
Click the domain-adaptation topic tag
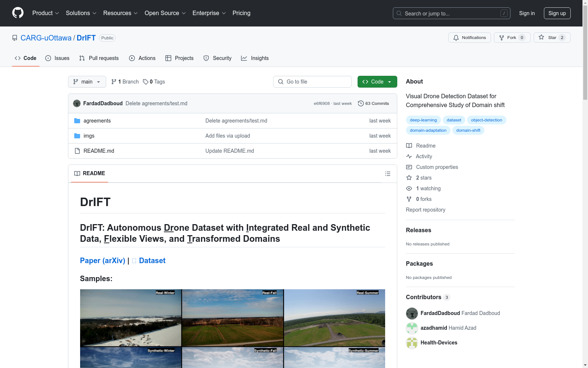tap(428, 130)
